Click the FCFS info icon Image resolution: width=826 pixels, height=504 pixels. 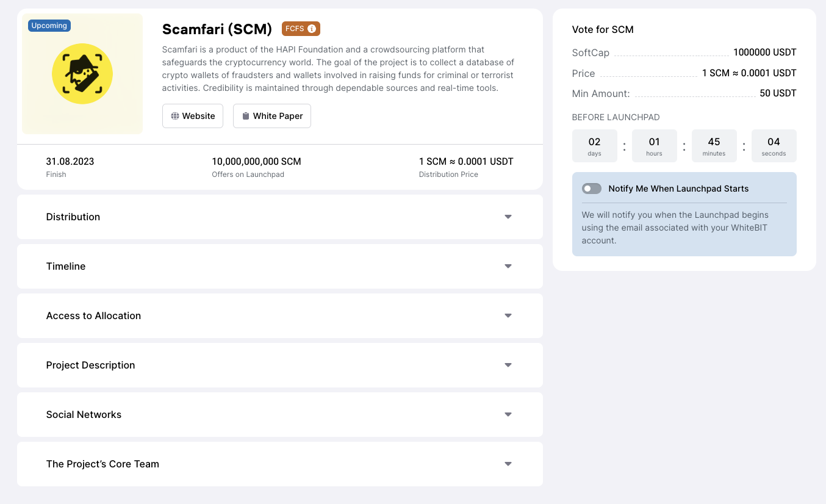tap(312, 29)
